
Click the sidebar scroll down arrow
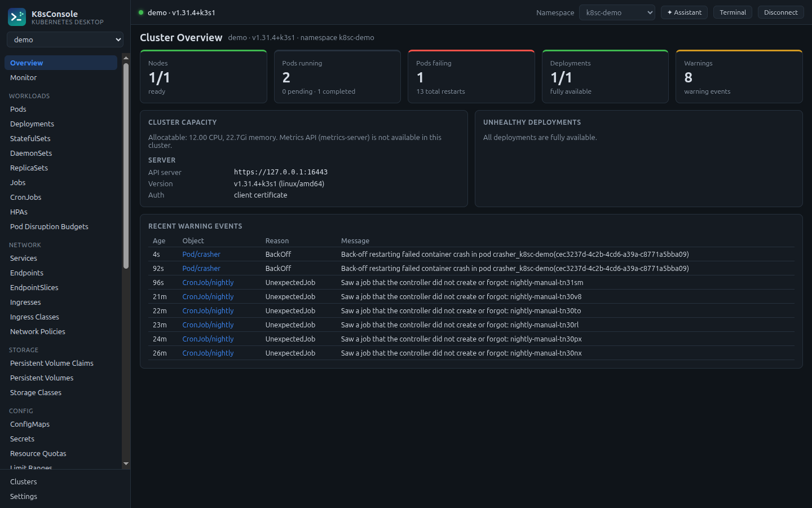[x=126, y=463]
